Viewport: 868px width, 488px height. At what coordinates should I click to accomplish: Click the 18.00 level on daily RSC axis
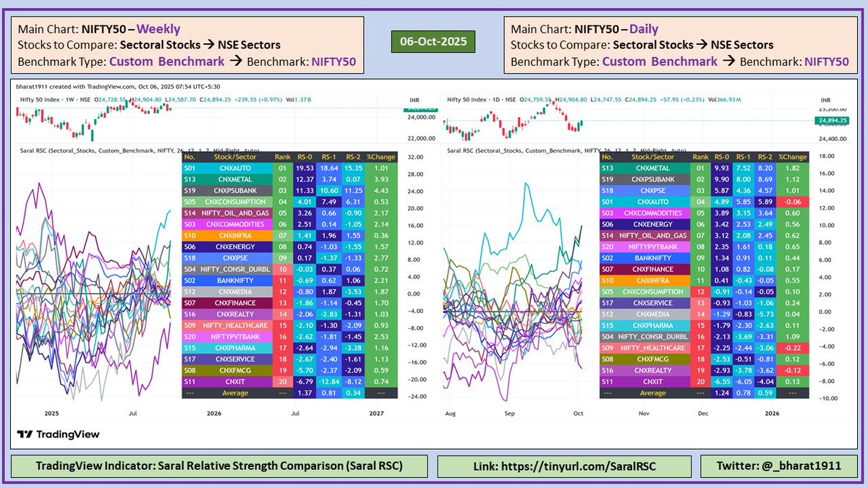click(827, 157)
